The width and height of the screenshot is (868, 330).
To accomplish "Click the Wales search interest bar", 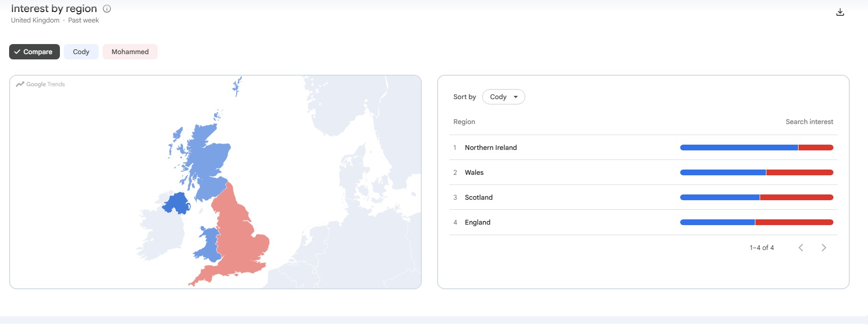I will tap(757, 172).
